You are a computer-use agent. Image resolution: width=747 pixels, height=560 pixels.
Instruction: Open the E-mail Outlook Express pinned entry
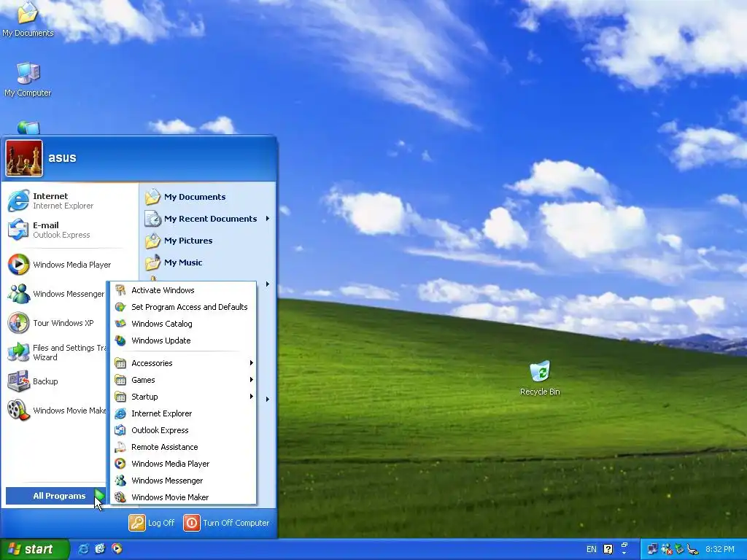click(69, 230)
